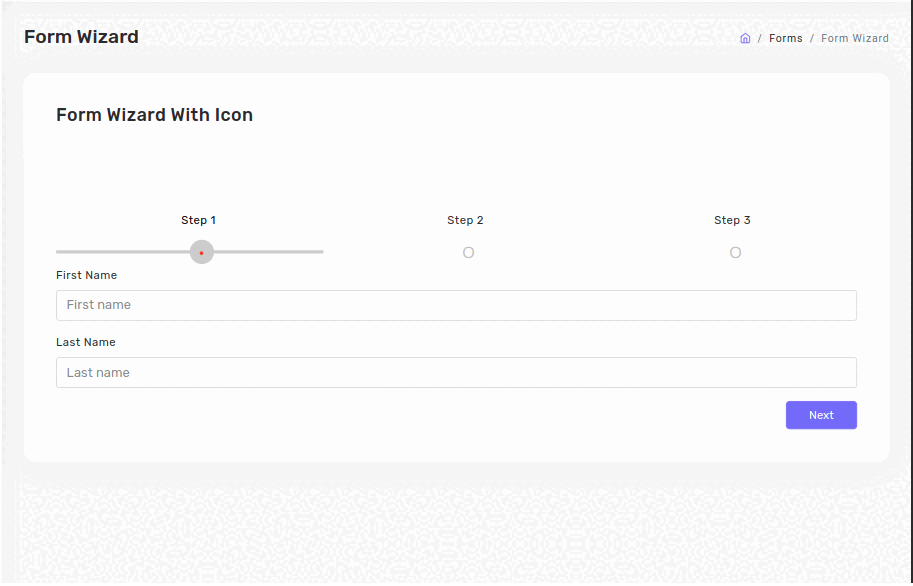This screenshot has height=586, width=913.
Task: Click the Last Name field label
Action: pyautogui.click(x=86, y=343)
